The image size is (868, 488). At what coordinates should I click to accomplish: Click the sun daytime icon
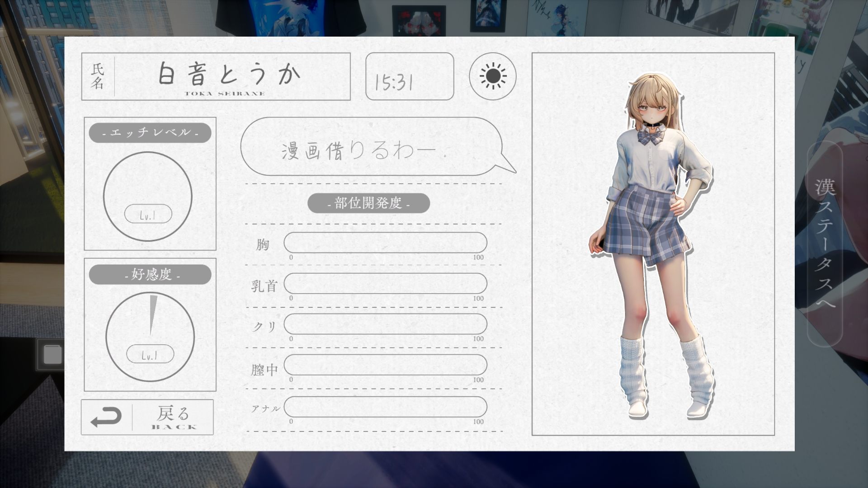pos(493,76)
